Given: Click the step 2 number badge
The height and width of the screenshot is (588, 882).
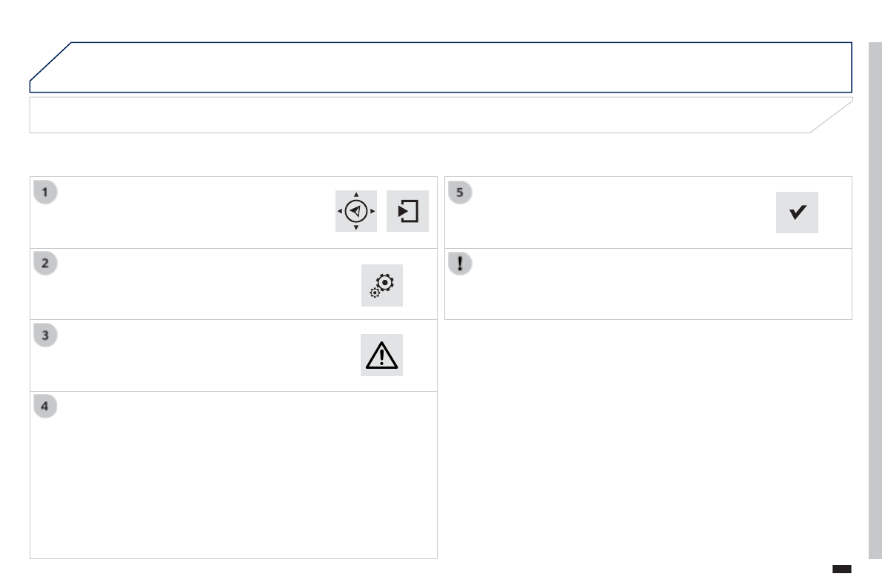Looking at the screenshot, I should pos(45,264).
